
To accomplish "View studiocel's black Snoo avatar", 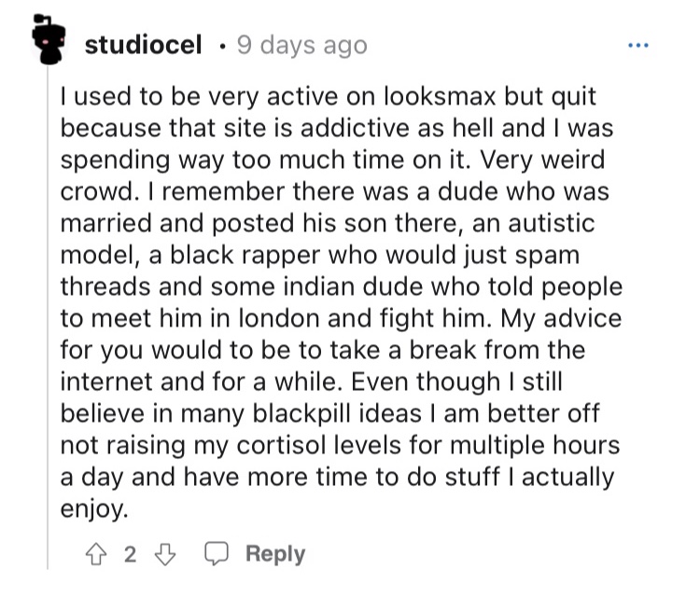I will pyautogui.click(x=49, y=40).
